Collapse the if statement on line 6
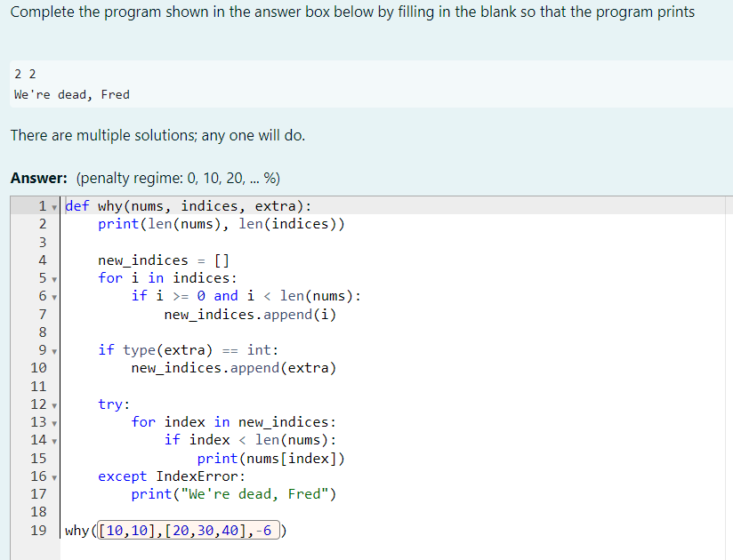 pos(54,295)
